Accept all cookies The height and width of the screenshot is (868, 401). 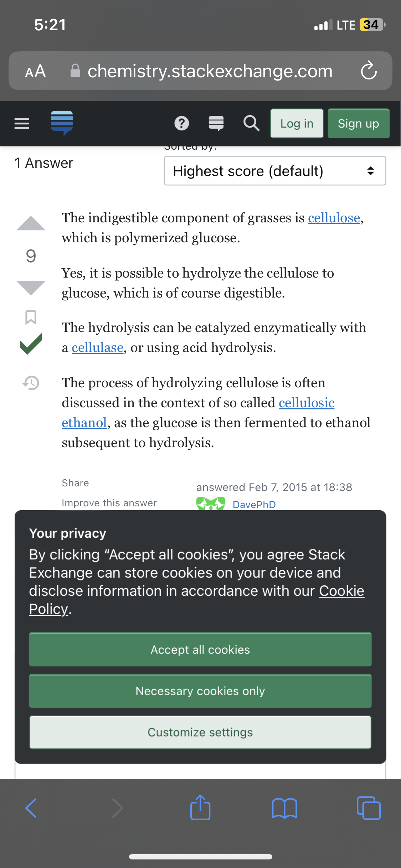200,650
